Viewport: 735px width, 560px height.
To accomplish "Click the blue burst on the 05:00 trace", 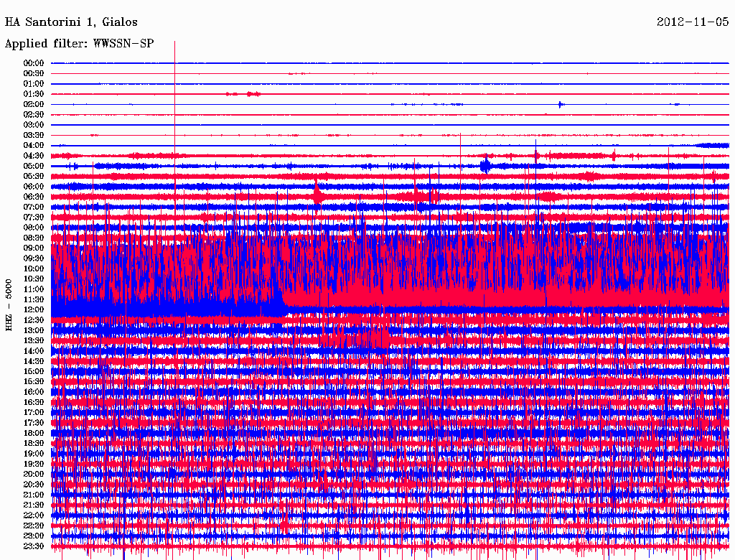I will (486, 166).
